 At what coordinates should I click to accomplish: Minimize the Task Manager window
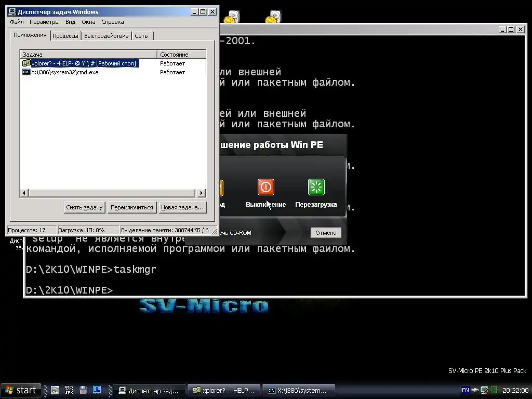point(194,12)
